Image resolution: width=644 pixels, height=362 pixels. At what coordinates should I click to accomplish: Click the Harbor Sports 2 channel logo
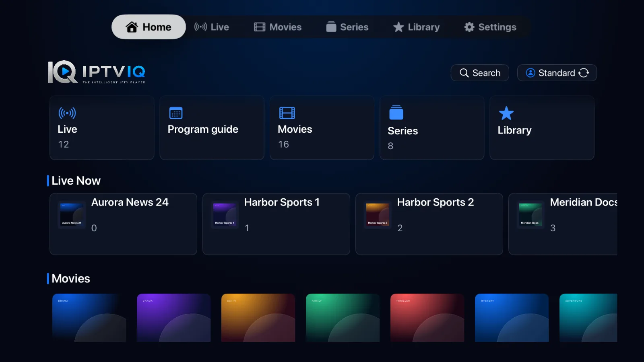[x=378, y=215]
